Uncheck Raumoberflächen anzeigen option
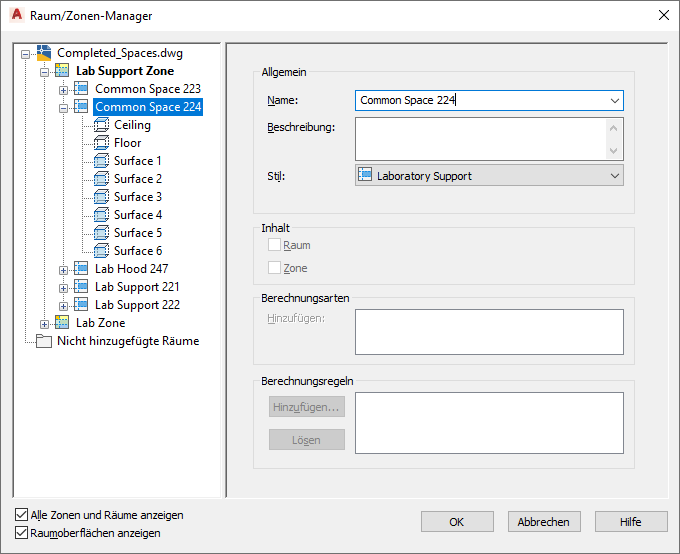The height and width of the screenshot is (554, 680). tap(21, 533)
